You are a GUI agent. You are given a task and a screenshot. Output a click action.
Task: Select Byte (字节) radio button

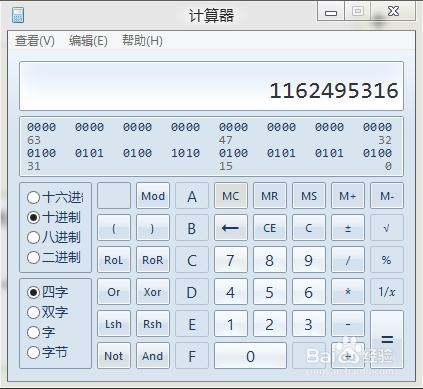[x=33, y=352]
